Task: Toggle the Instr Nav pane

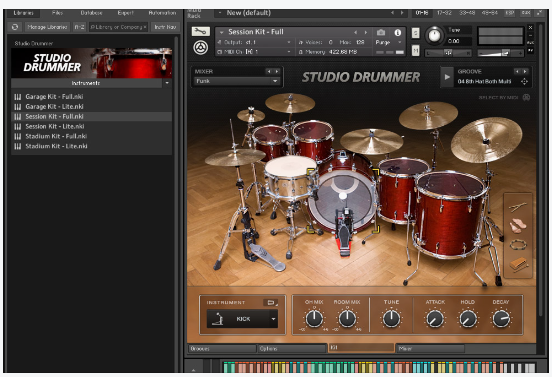Action: (x=165, y=27)
